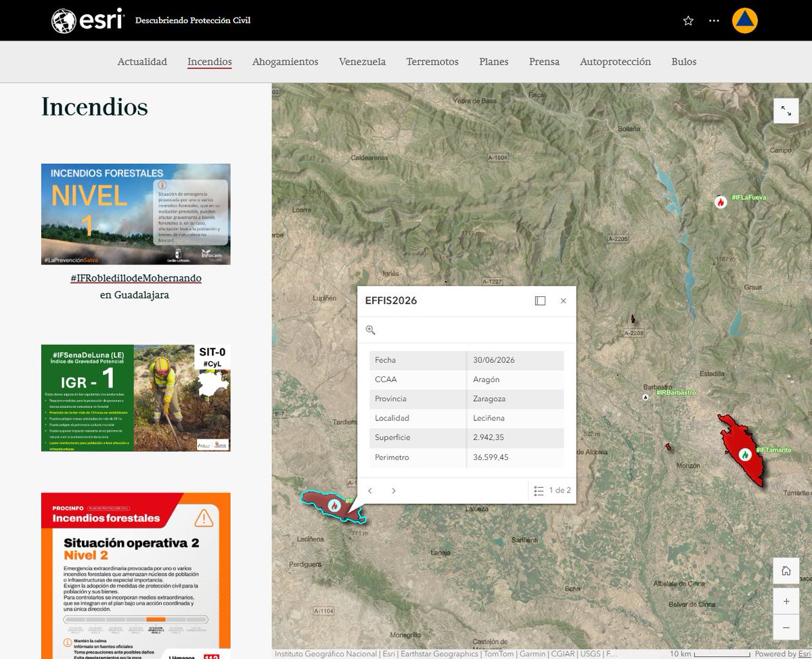Go to previous feature in popup
Image resolution: width=812 pixels, height=659 pixels.
point(370,491)
